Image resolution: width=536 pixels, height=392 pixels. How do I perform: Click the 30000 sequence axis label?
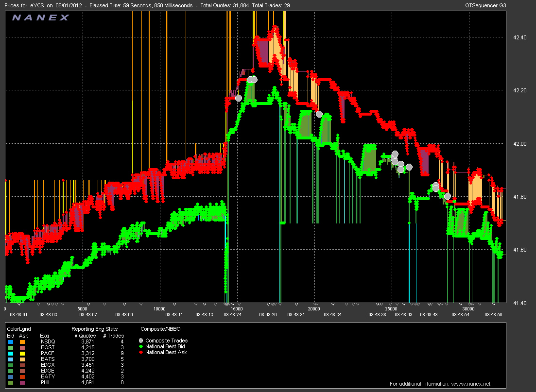(468, 309)
